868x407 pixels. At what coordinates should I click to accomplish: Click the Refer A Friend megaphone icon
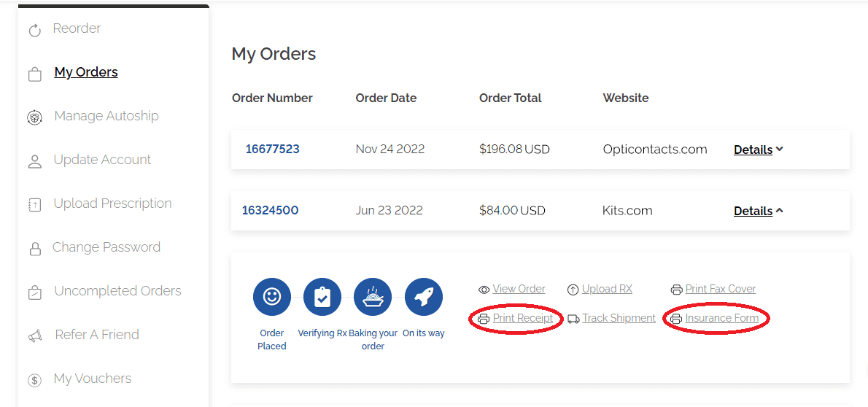pos(34,336)
